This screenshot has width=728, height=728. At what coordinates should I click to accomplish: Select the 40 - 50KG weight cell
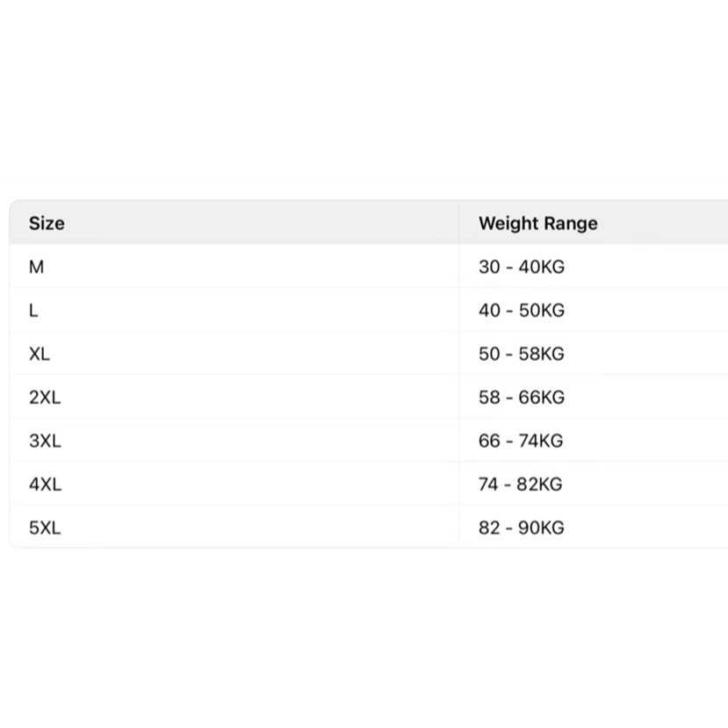[521, 310]
